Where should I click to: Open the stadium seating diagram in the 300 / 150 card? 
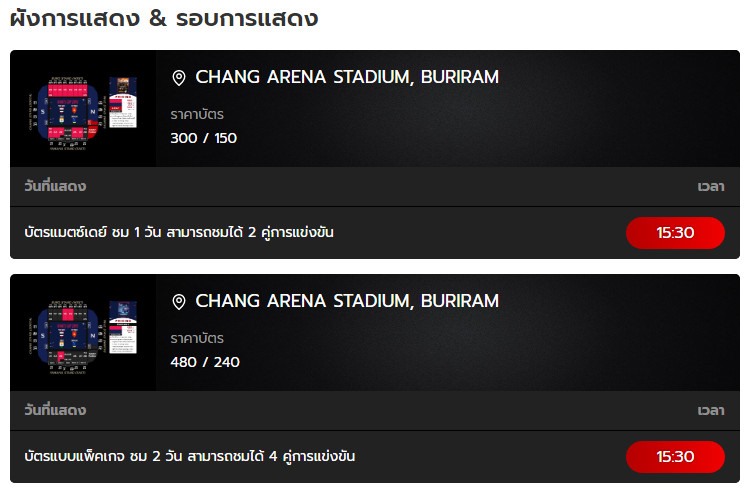(66, 113)
